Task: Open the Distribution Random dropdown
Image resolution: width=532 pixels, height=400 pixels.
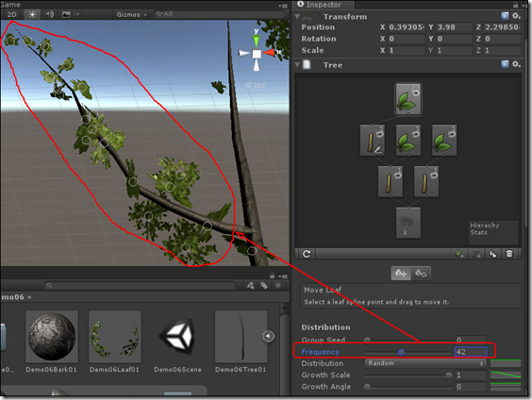Action: (425, 363)
